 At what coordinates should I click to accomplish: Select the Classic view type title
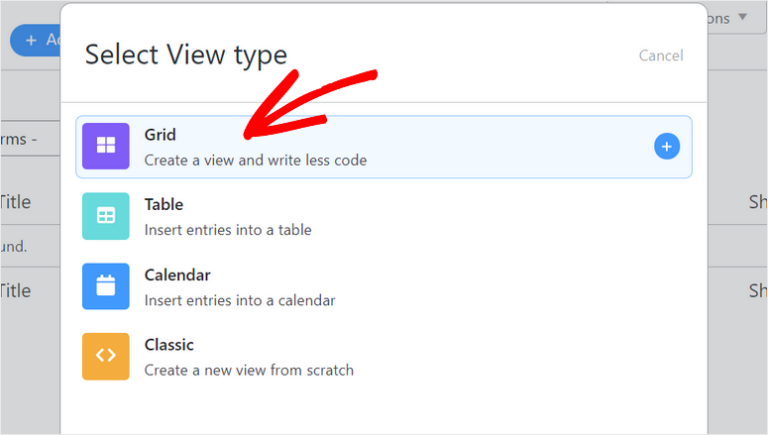click(x=169, y=344)
